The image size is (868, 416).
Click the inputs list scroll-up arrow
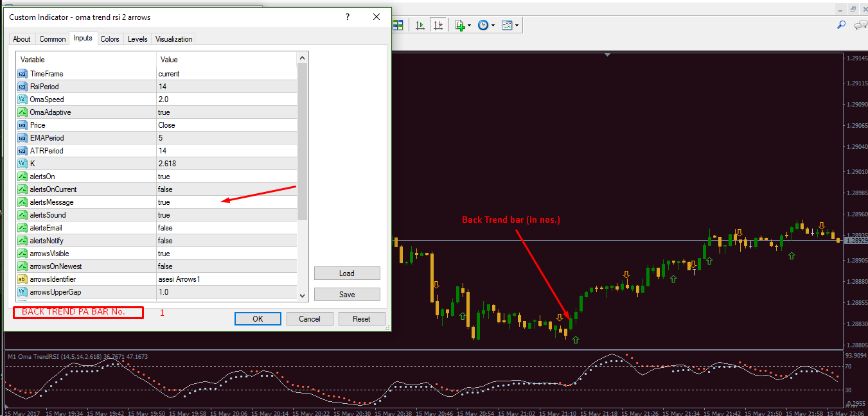pos(303,58)
